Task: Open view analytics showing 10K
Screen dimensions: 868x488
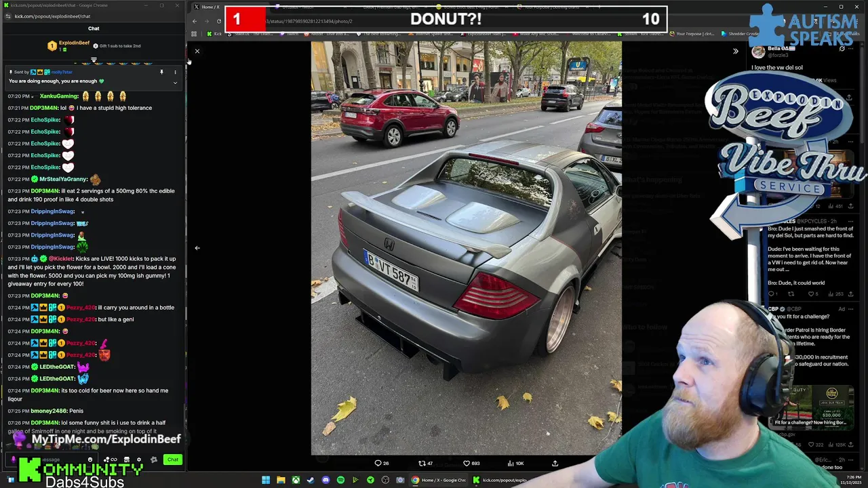Action: click(x=515, y=464)
